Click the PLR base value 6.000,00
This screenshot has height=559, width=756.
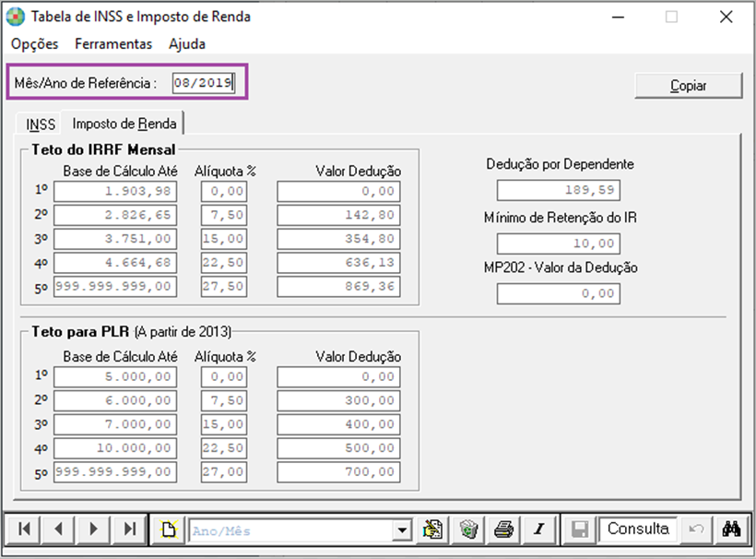coord(115,401)
